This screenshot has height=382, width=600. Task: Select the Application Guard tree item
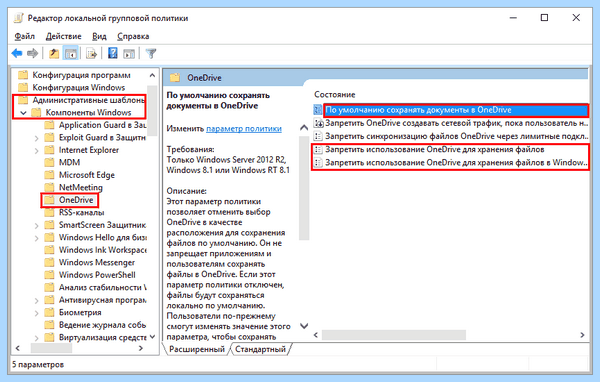tap(102, 125)
